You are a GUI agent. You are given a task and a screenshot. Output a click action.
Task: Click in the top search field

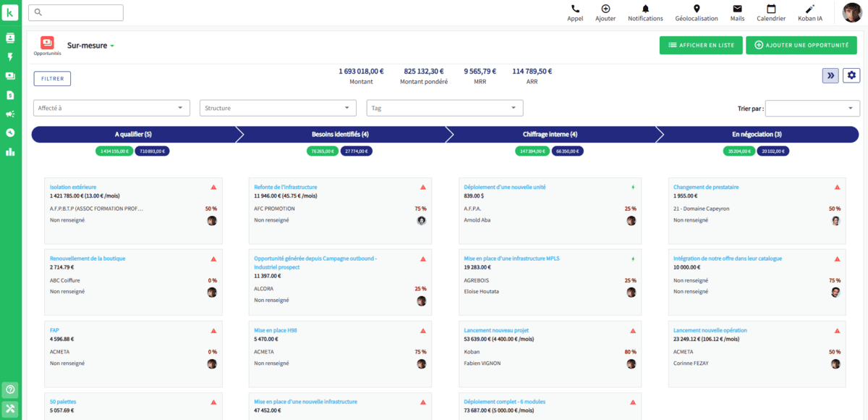click(x=77, y=12)
